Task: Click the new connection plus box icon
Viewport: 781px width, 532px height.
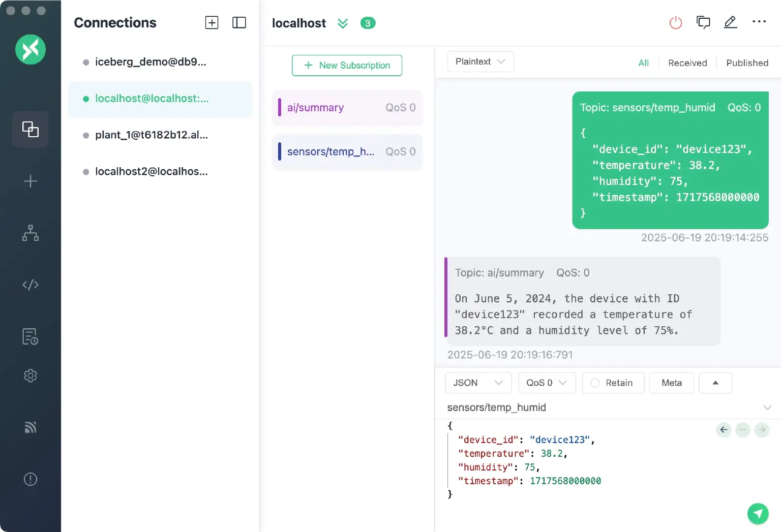Action: tap(212, 23)
